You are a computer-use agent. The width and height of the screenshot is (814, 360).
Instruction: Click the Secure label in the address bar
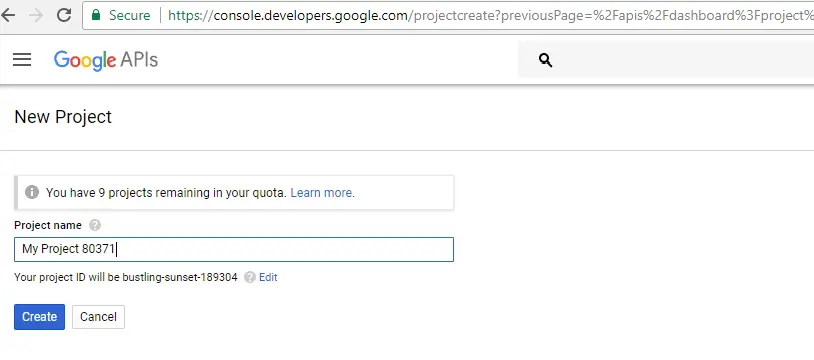click(130, 16)
